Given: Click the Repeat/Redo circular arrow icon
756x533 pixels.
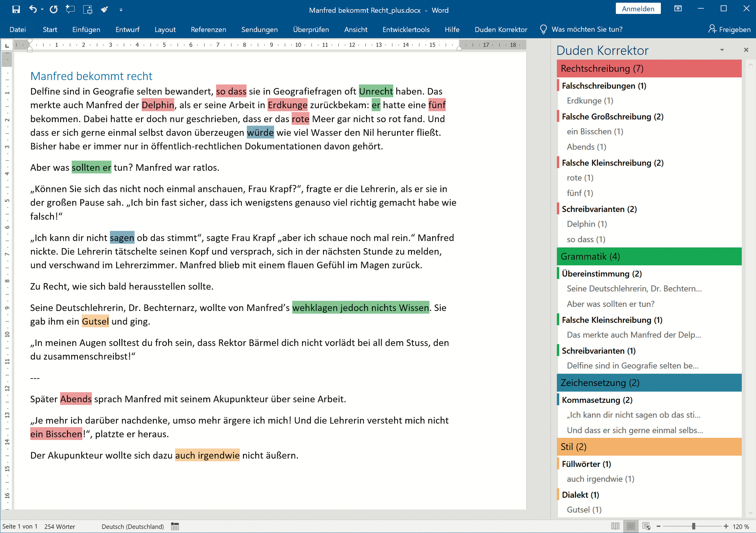Looking at the screenshot, I should tap(54, 9).
